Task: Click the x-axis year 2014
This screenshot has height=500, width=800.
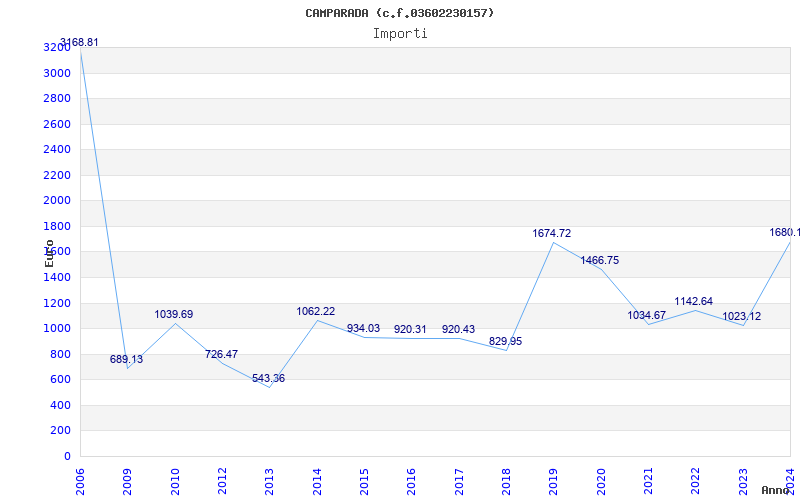Action: (x=317, y=482)
